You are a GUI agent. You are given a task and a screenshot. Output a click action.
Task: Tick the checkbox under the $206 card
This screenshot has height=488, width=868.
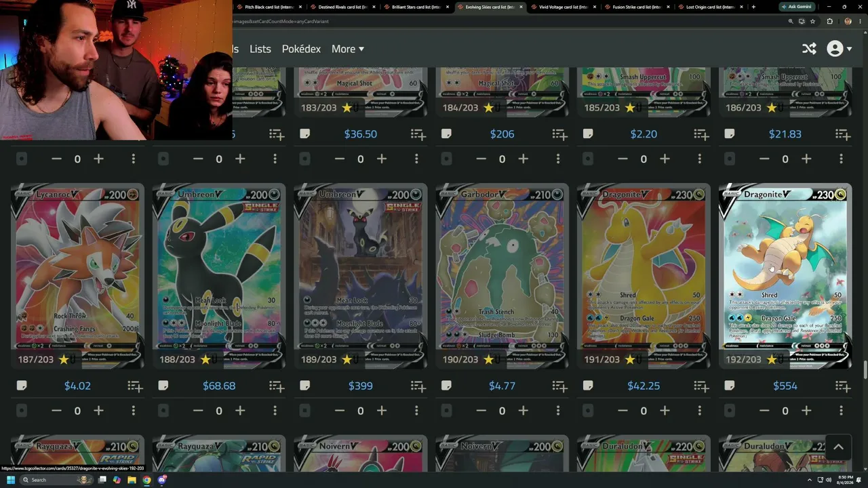click(446, 159)
